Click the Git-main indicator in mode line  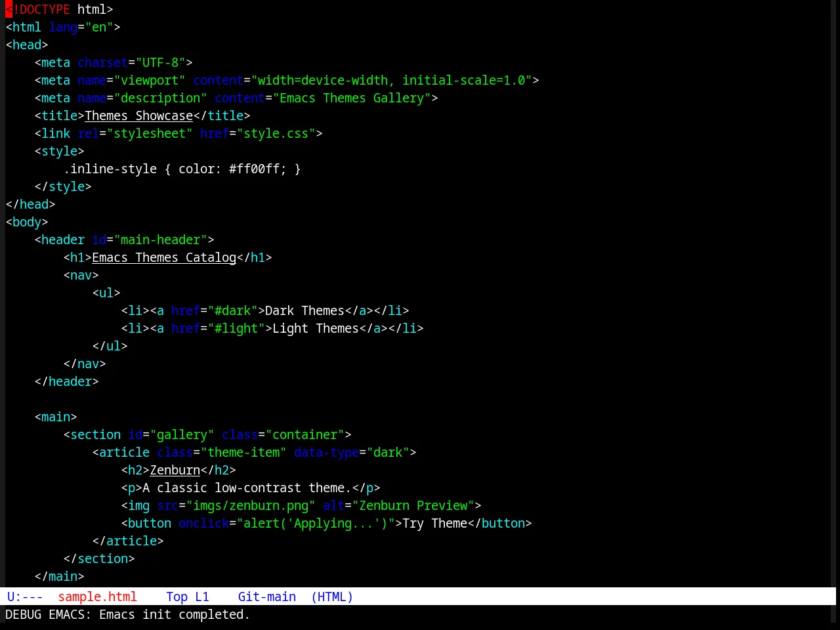click(267, 597)
